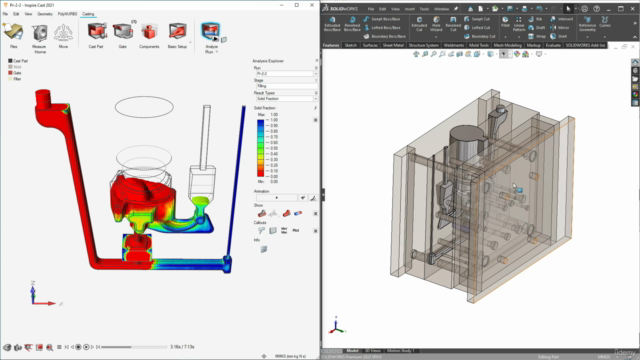This screenshot has width=640, height=360.
Task: Choose Lofted Boss/Base tool
Action: pyautogui.click(x=381, y=28)
